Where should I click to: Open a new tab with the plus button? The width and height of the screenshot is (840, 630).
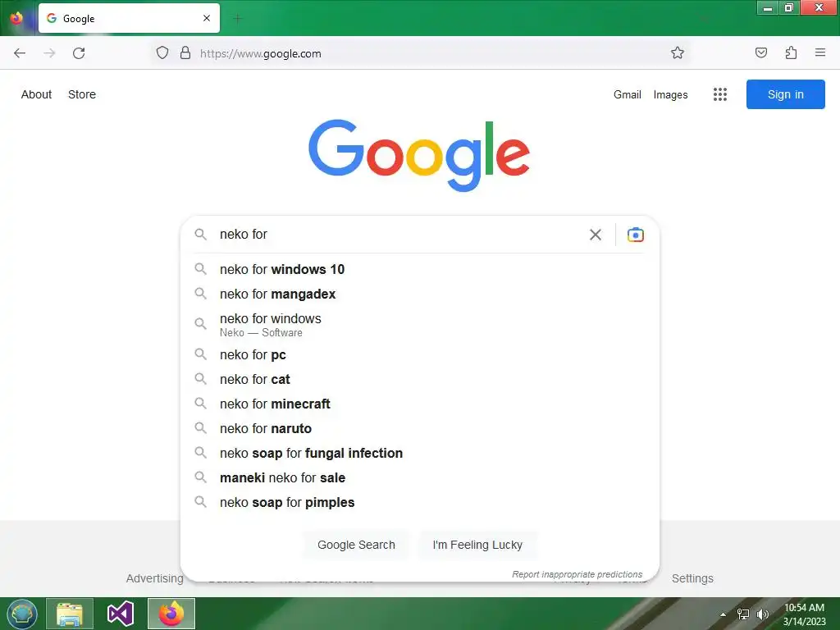coord(237,19)
